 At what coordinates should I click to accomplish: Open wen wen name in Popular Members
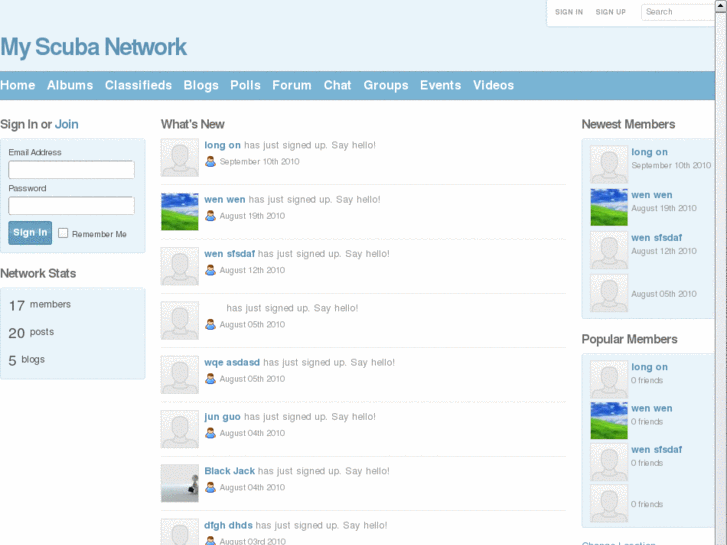point(652,408)
